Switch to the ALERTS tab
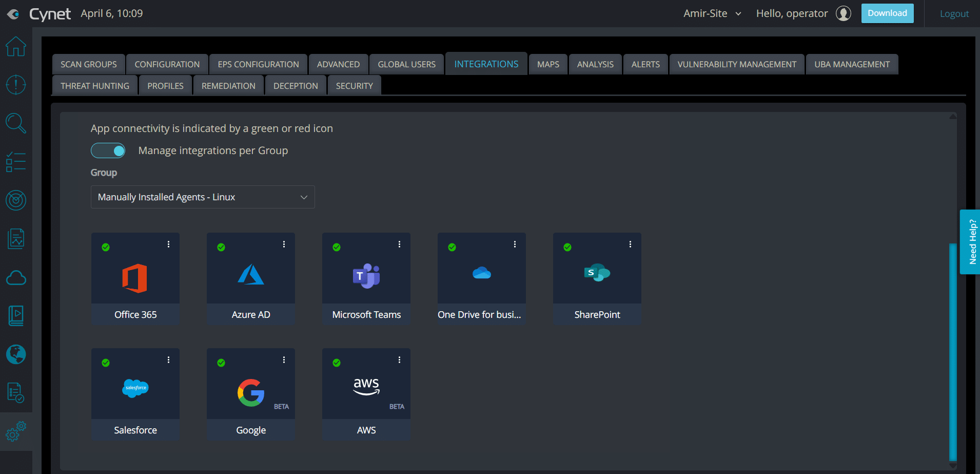Viewport: 980px width, 474px height. pos(645,64)
